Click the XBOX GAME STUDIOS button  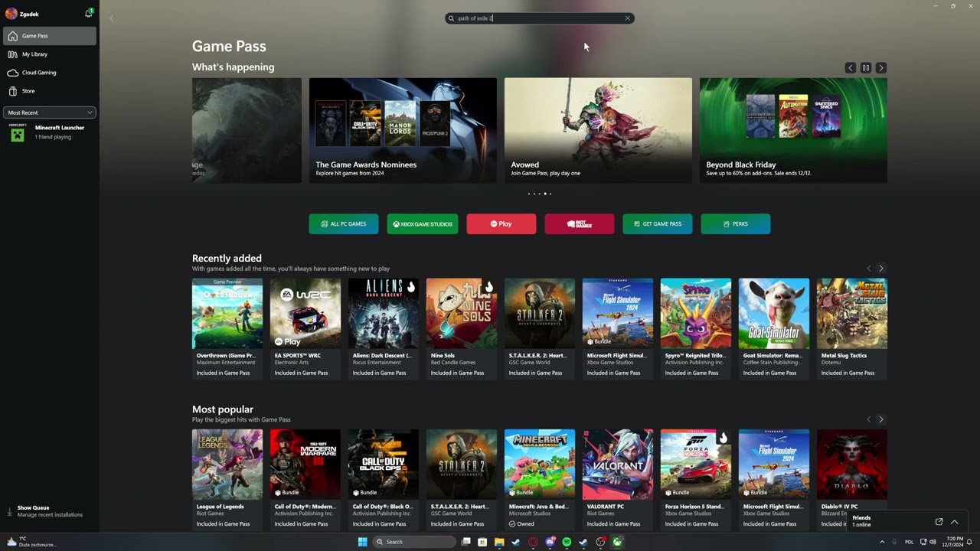point(423,224)
